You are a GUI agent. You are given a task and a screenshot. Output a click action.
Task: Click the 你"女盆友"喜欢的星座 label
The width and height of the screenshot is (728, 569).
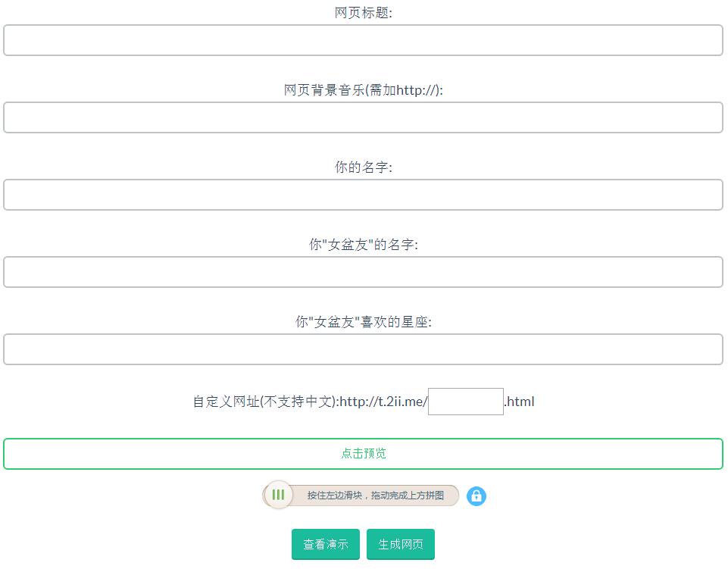[x=363, y=322]
